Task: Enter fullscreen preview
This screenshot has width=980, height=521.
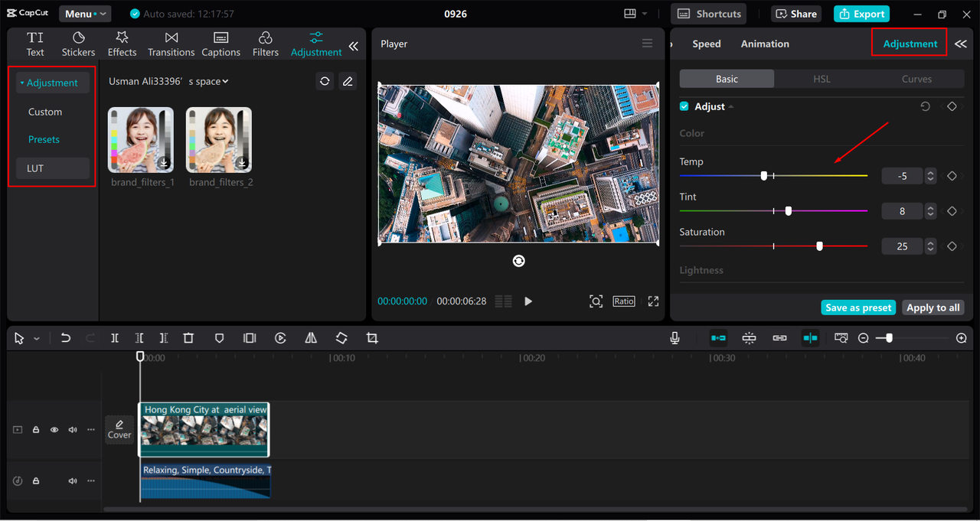Action: tap(653, 301)
